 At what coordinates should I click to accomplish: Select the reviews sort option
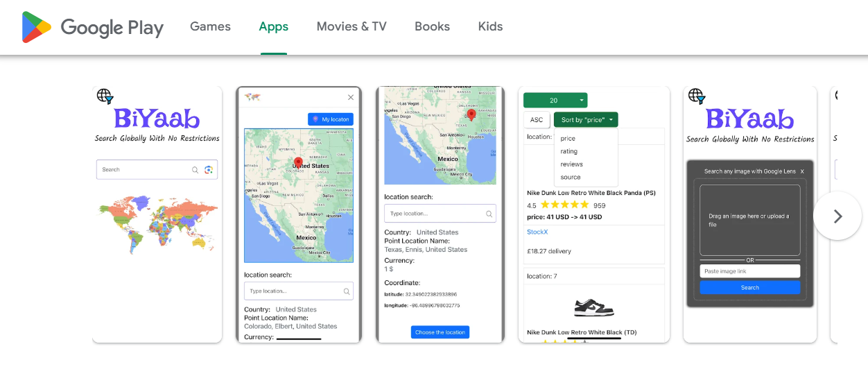click(x=572, y=164)
